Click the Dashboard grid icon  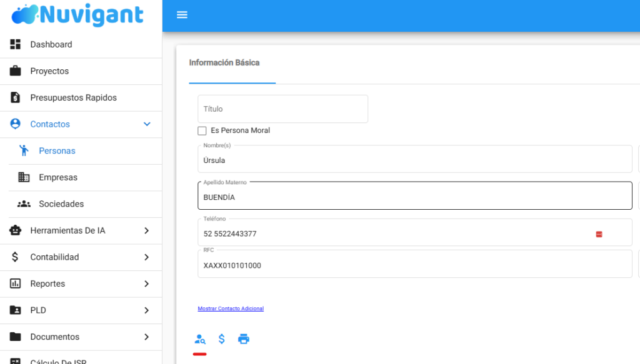pos(15,44)
